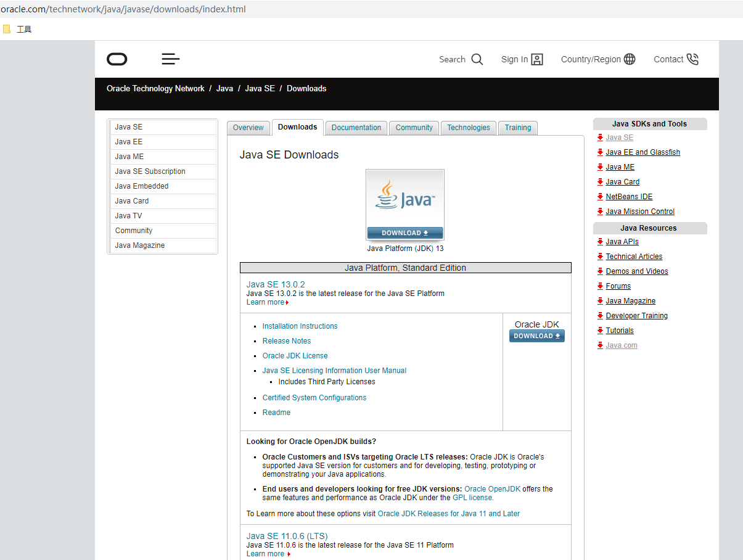Open Community in left sidebar
Screen dimensions: 743x560
pyautogui.click(x=163, y=231)
